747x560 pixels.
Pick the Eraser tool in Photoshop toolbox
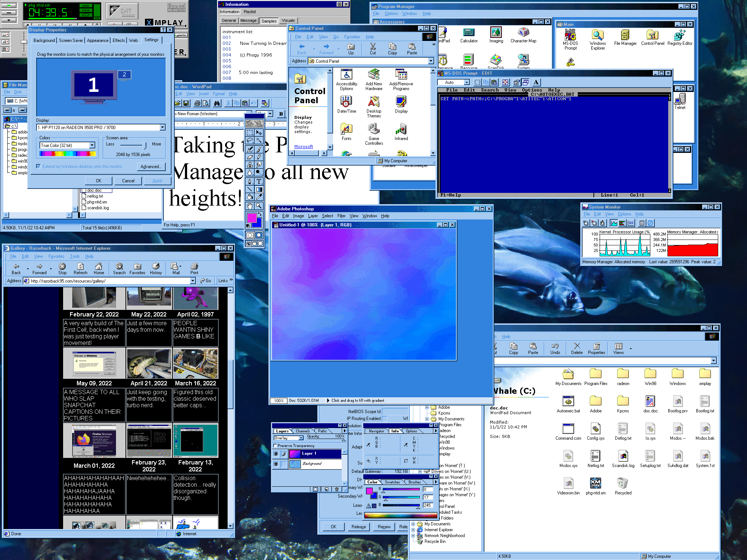click(x=250, y=157)
